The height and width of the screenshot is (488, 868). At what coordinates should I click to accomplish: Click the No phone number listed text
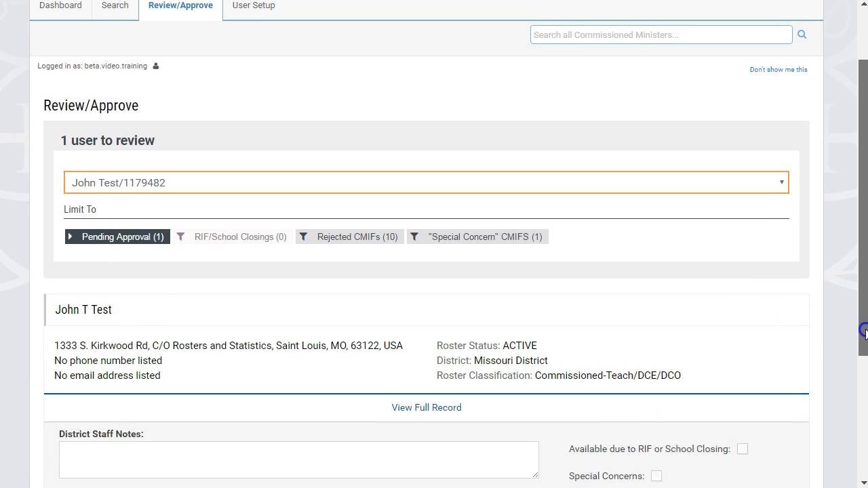pyautogui.click(x=108, y=361)
